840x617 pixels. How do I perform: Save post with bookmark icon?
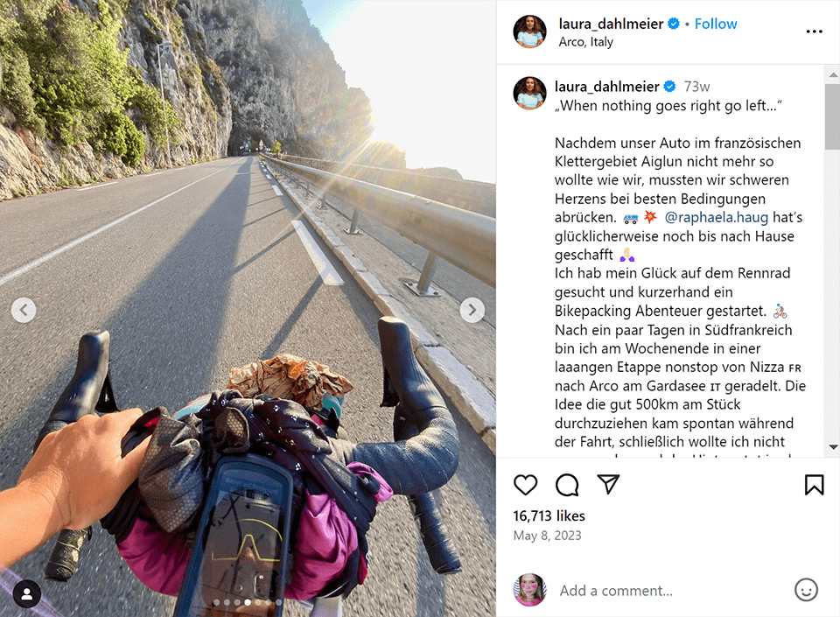pyautogui.click(x=814, y=485)
